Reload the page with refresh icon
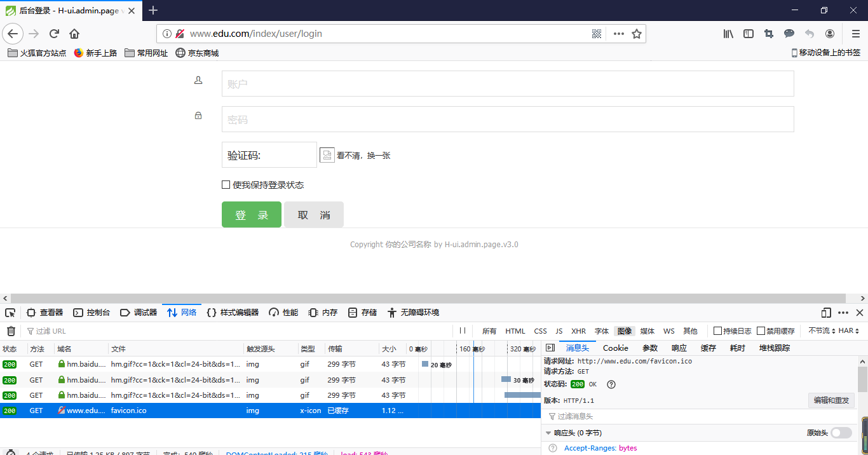The height and width of the screenshot is (455, 868). tap(54, 33)
